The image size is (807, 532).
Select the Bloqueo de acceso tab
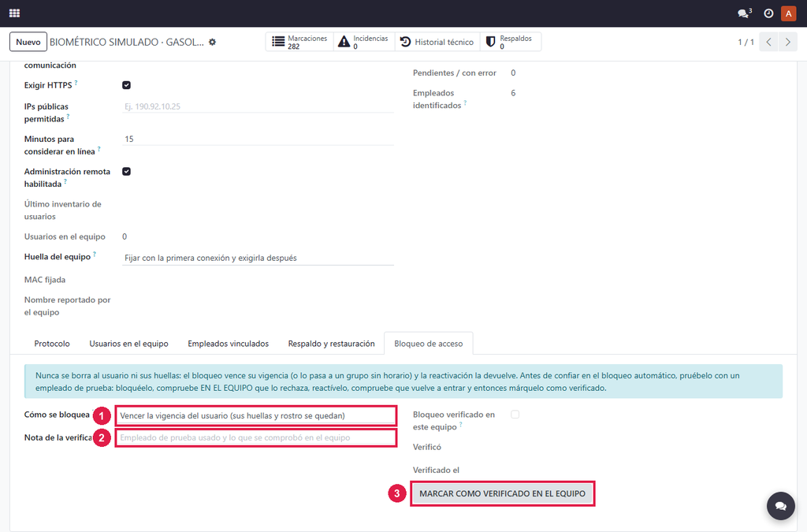coord(429,344)
